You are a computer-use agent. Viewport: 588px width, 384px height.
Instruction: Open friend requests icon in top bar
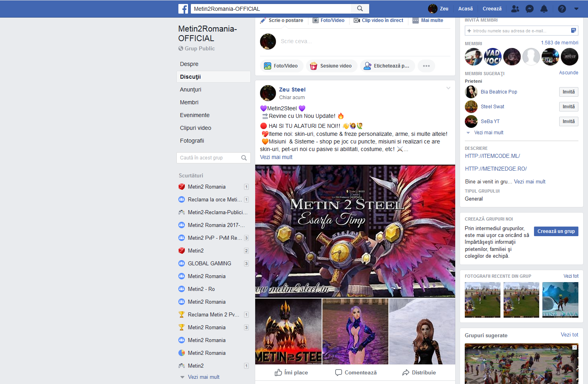pos(515,9)
